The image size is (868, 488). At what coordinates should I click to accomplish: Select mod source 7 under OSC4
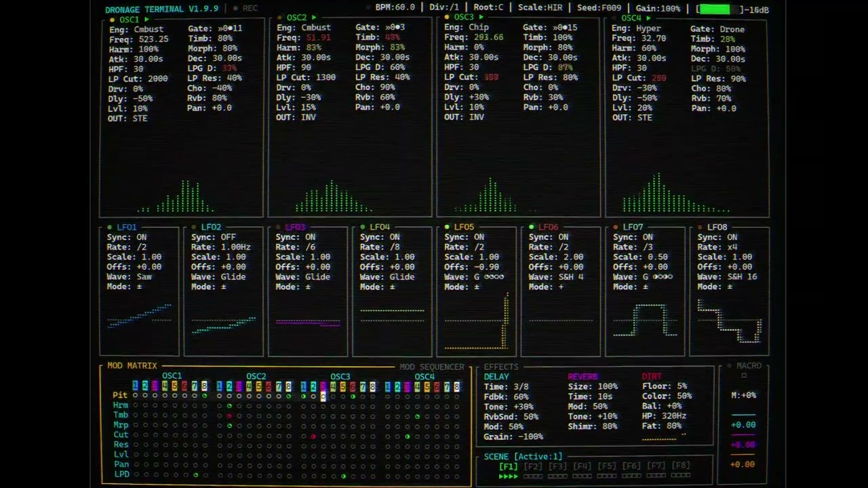[447, 386]
